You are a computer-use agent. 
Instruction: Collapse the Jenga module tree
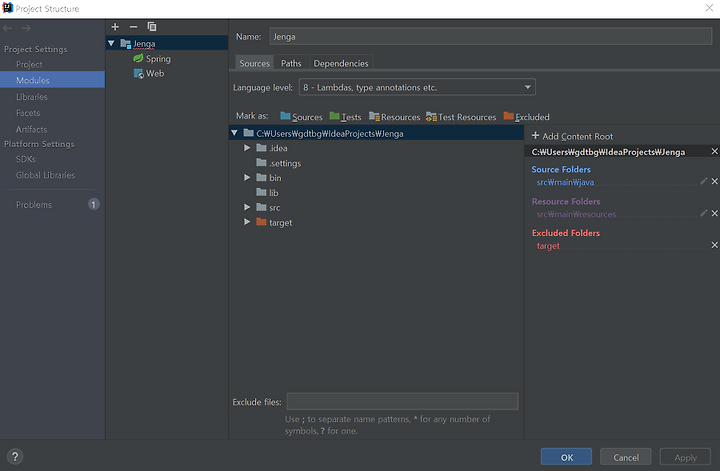[111, 44]
